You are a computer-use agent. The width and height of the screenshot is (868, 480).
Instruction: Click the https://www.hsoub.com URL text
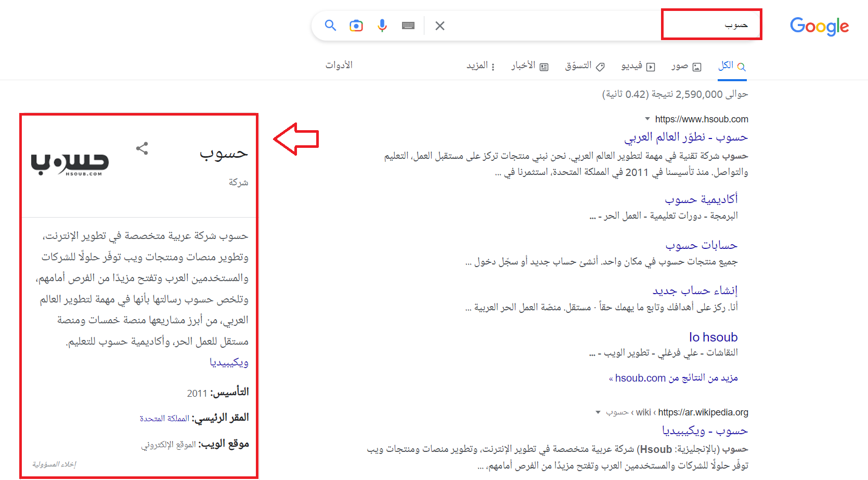click(702, 119)
